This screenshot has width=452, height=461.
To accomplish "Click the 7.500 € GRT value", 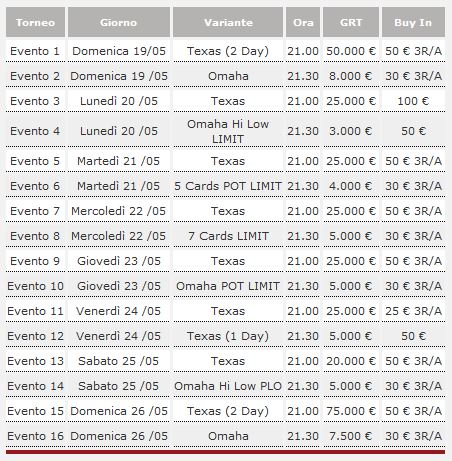I will tap(351, 436).
